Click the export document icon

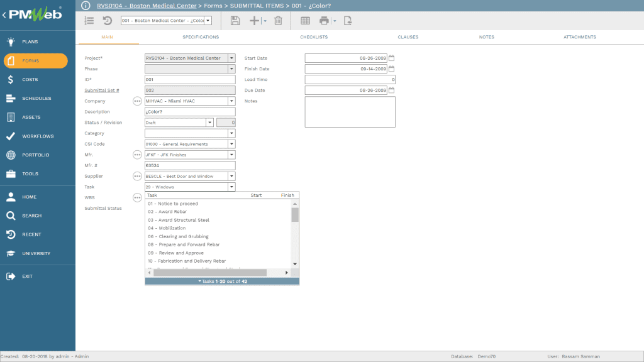(x=347, y=21)
